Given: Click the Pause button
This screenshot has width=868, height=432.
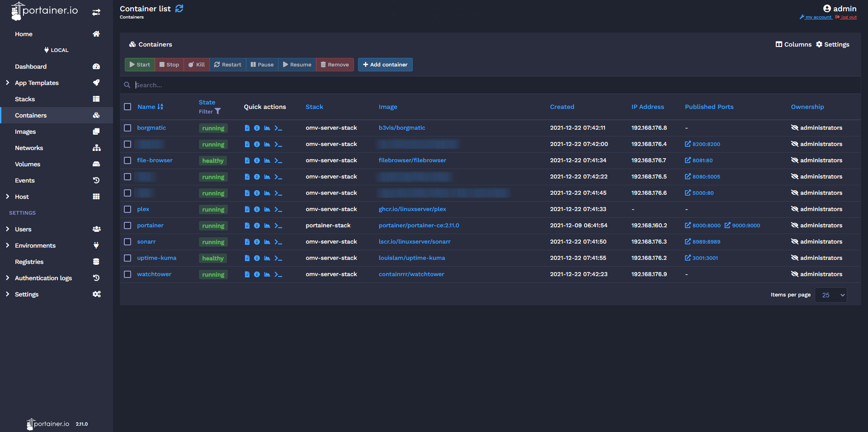Looking at the screenshot, I should (x=262, y=65).
